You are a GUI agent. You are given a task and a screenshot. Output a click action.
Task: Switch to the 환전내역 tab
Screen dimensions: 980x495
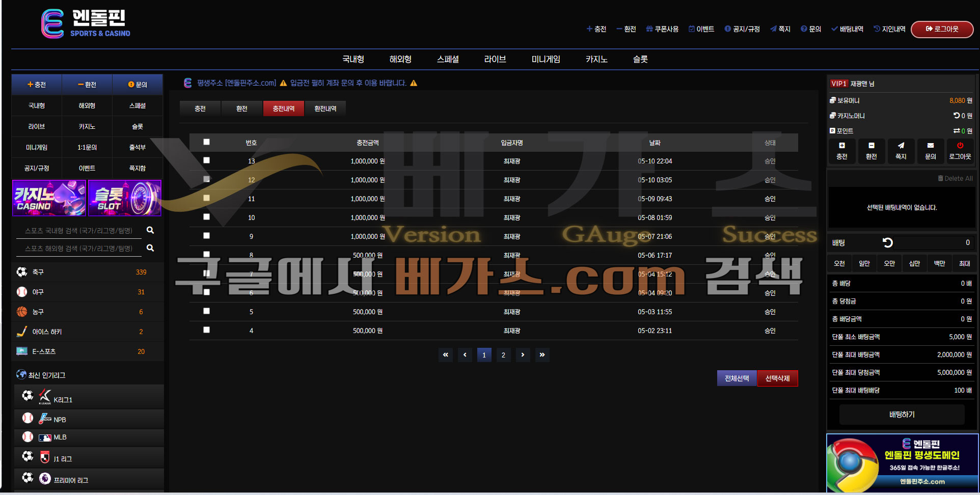click(325, 108)
